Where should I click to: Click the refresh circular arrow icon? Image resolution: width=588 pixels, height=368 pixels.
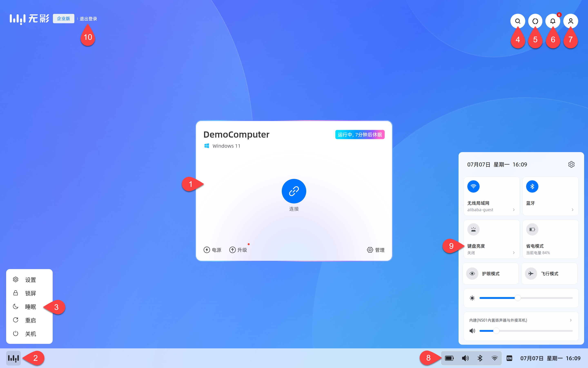535,21
